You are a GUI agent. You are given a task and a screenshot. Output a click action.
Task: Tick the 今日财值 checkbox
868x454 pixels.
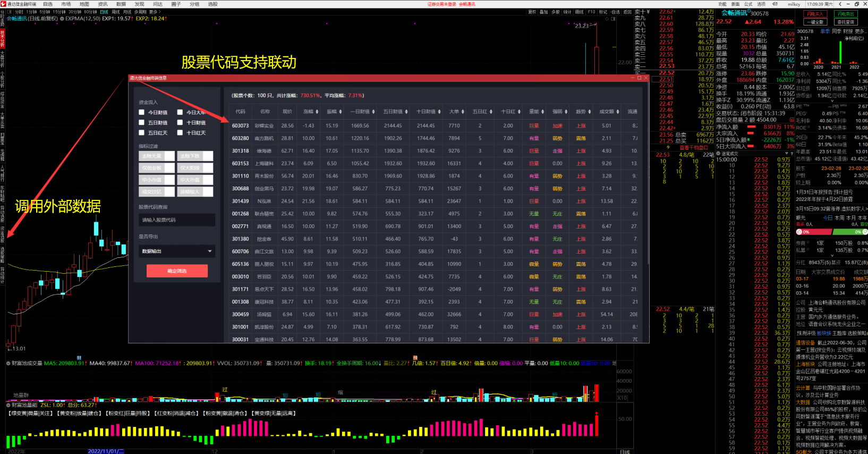[x=142, y=112]
